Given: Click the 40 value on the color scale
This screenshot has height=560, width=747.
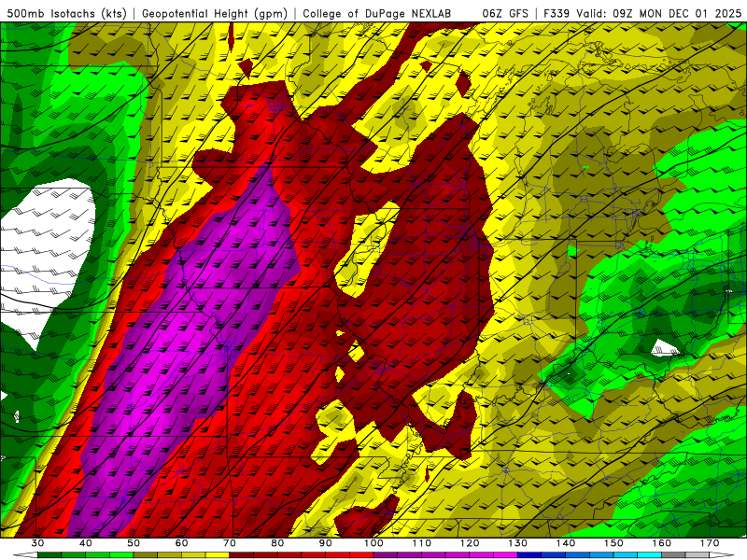Looking at the screenshot, I should coord(85,543).
